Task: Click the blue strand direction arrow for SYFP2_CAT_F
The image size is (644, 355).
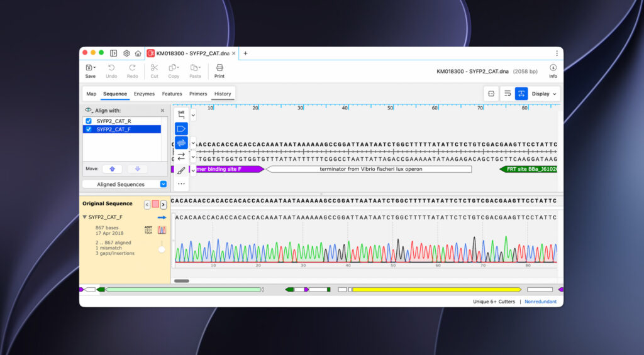Action: 162,217
